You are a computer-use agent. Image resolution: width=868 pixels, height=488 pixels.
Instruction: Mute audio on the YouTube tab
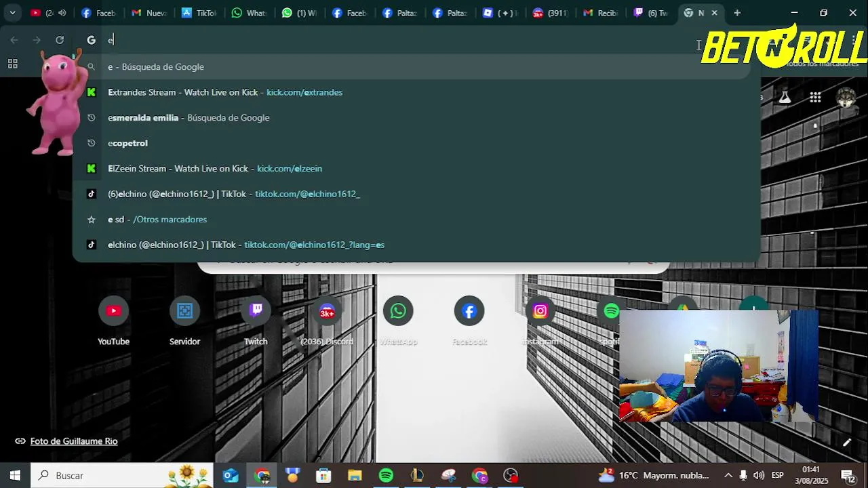point(62,13)
